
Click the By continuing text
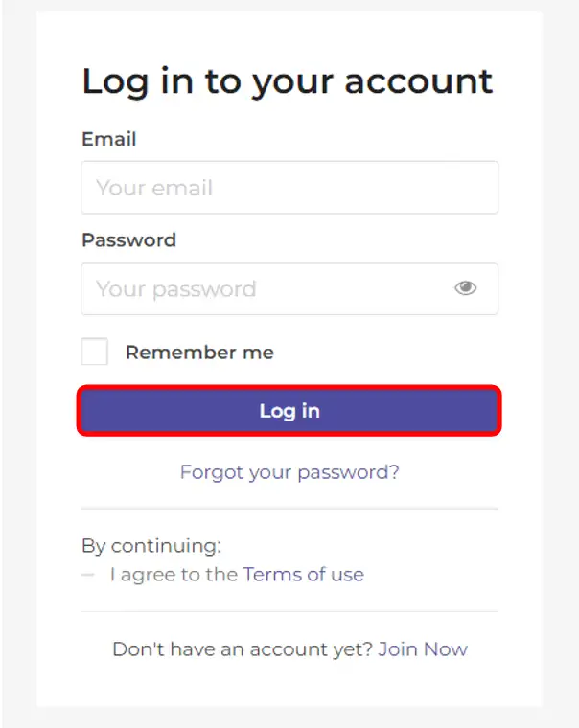pos(151,546)
